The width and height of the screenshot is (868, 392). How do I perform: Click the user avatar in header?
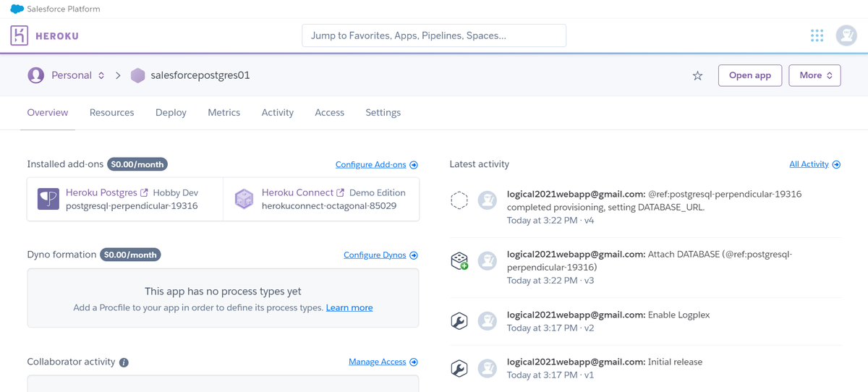point(846,35)
